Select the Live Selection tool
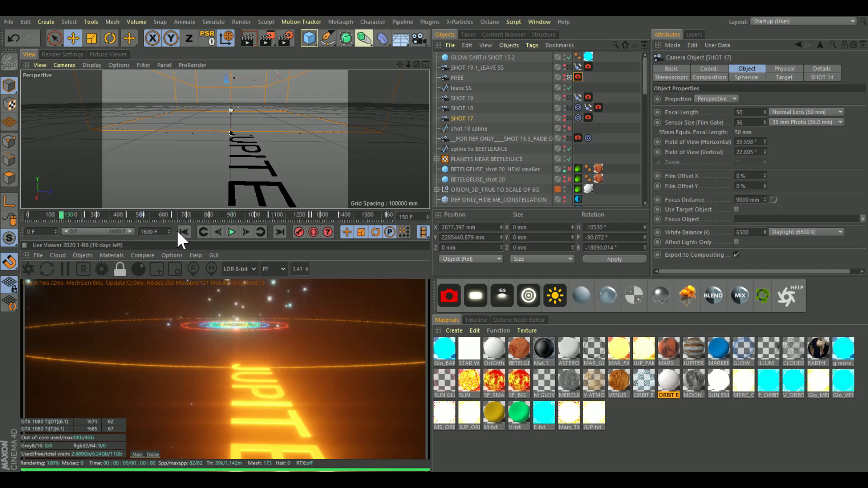 55,38
